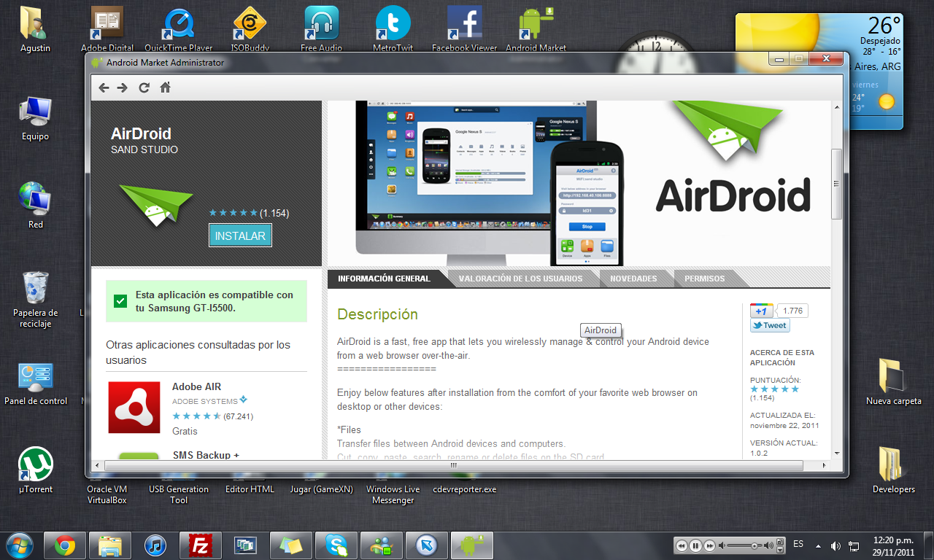
Task: Click the Adobe Systems developer link
Action: (x=205, y=401)
